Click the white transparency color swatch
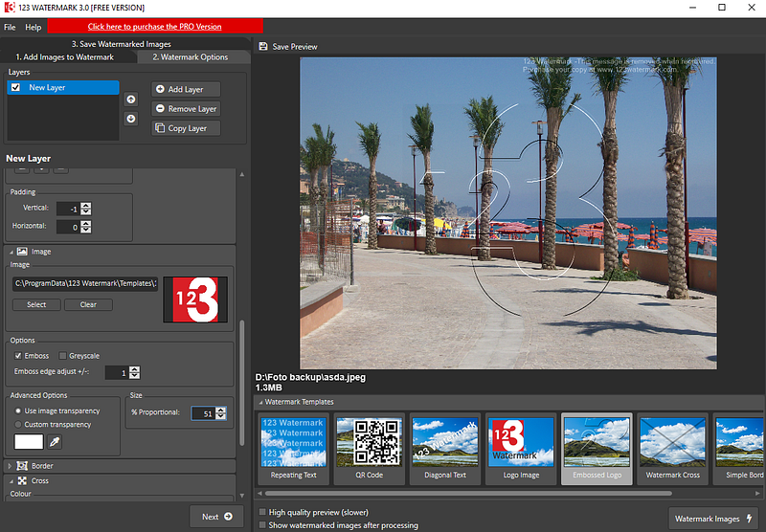 [x=29, y=442]
